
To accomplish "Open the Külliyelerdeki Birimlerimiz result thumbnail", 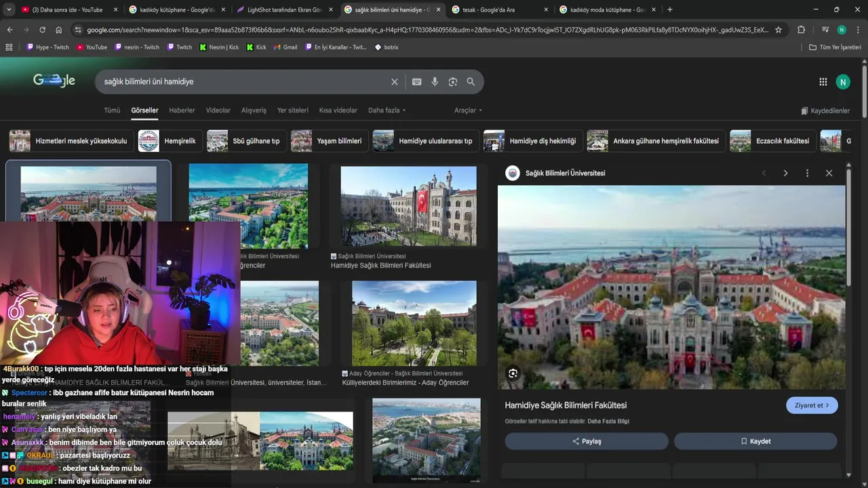I will coord(414,323).
